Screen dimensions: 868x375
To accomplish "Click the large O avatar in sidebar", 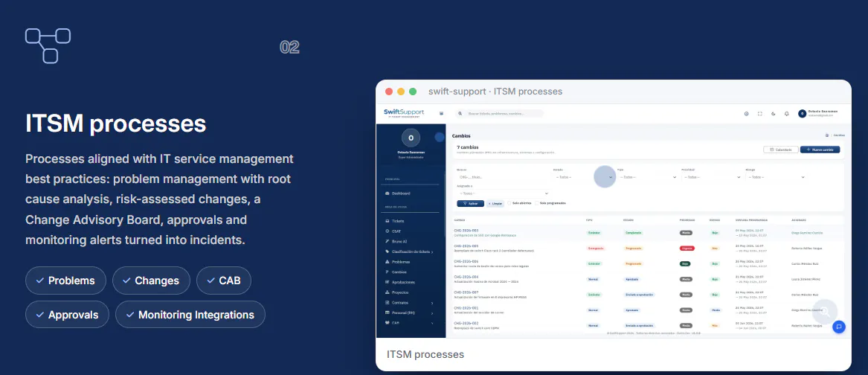I will [411, 138].
